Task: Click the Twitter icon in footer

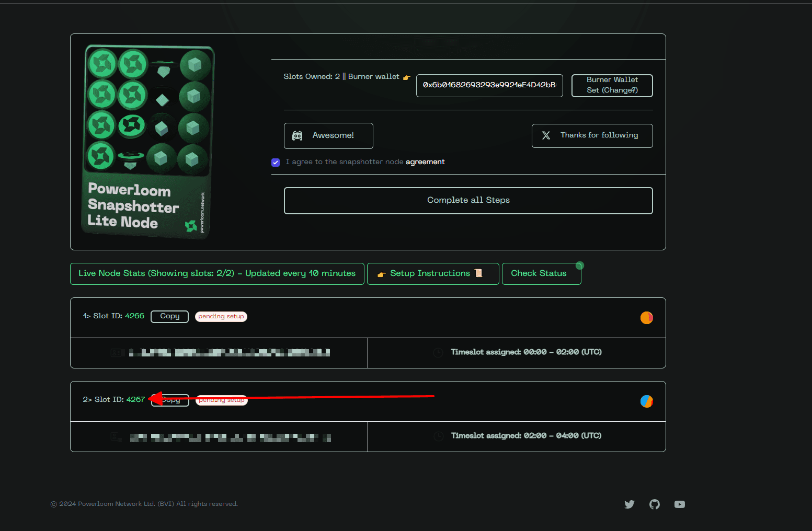Action: (x=630, y=504)
